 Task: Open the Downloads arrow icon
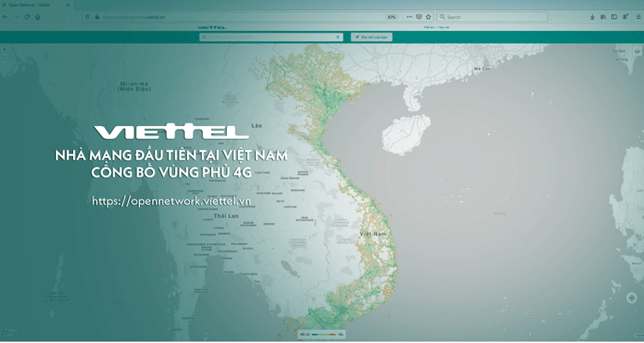click(x=592, y=17)
